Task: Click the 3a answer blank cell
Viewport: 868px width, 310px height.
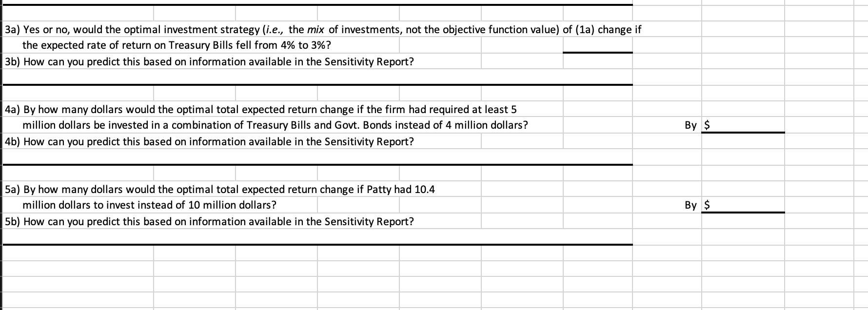Action: 598,45
